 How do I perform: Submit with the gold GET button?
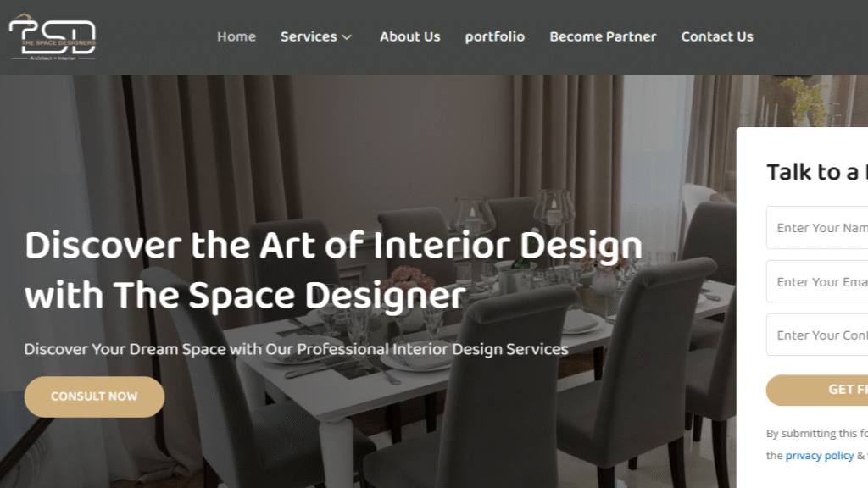(x=817, y=390)
